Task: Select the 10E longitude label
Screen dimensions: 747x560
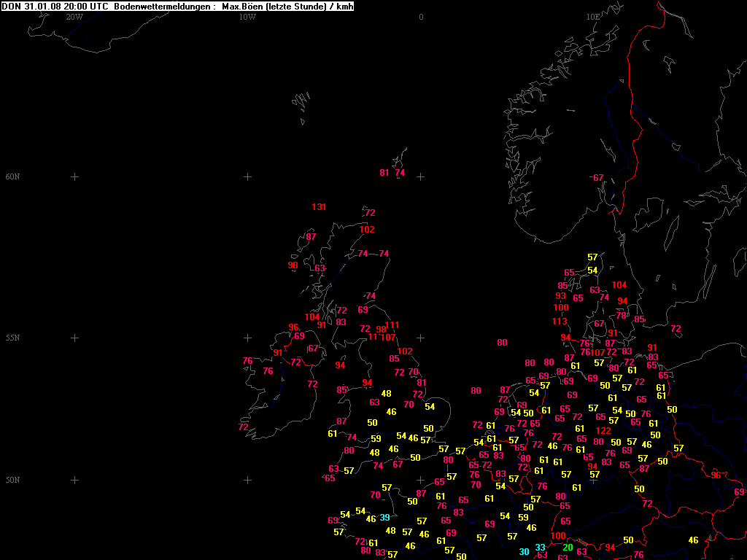Action: [x=593, y=17]
